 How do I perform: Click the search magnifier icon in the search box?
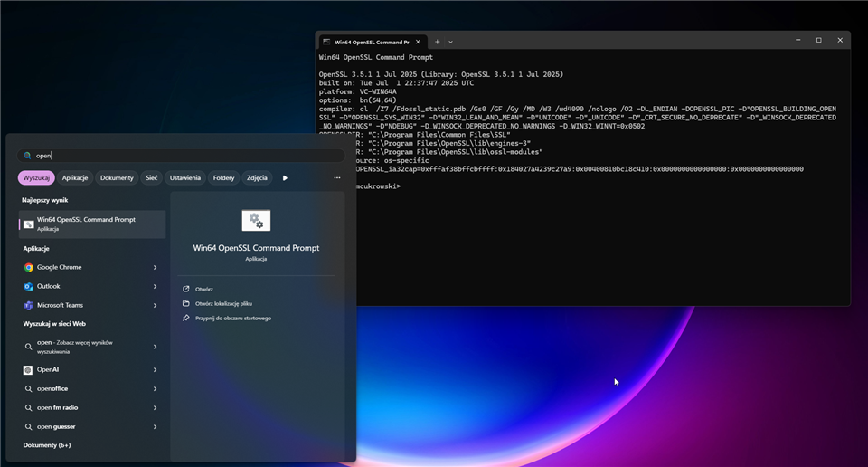[27, 156]
